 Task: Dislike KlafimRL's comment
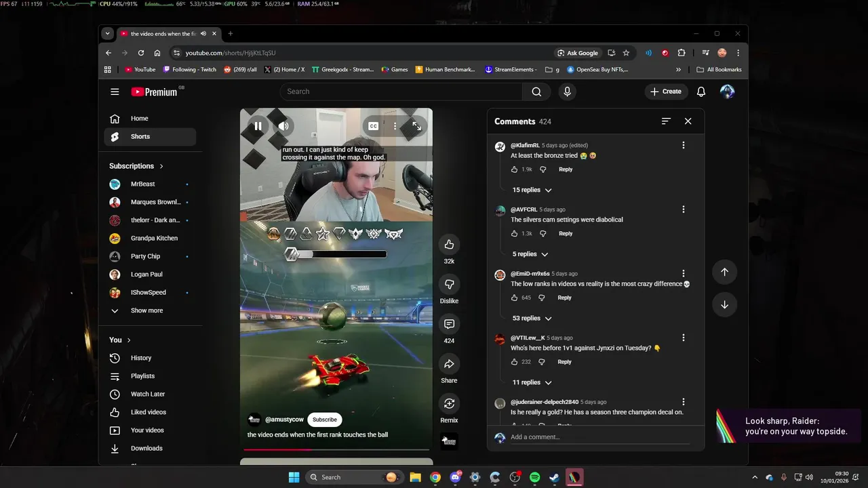(542, 169)
